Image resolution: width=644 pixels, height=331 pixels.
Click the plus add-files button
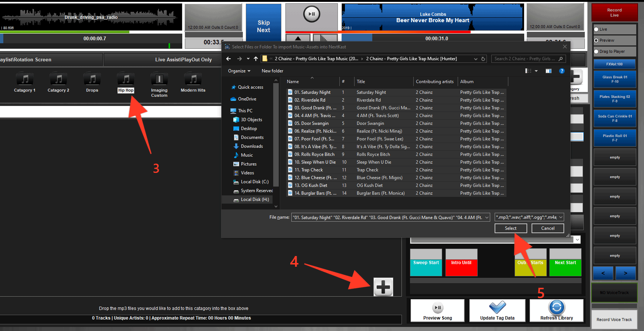[x=383, y=287]
